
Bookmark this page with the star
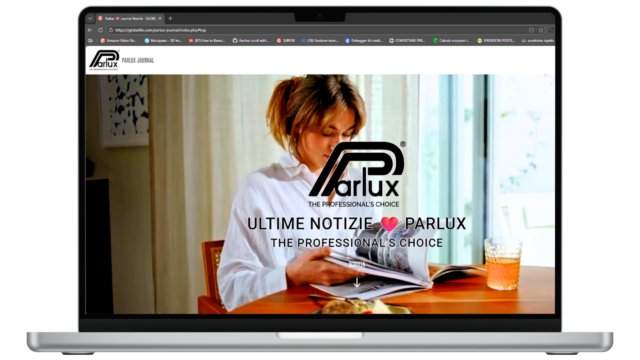point(541,30)
